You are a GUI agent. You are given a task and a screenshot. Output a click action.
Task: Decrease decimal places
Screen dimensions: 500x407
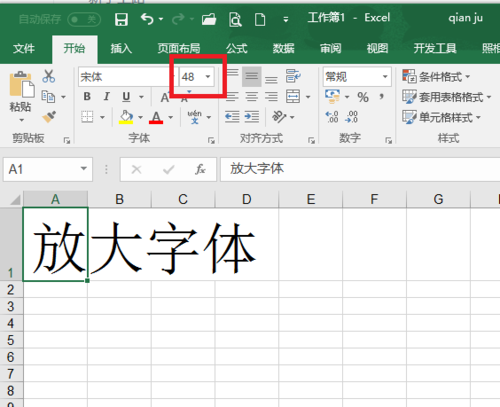(x=352, y=117)
